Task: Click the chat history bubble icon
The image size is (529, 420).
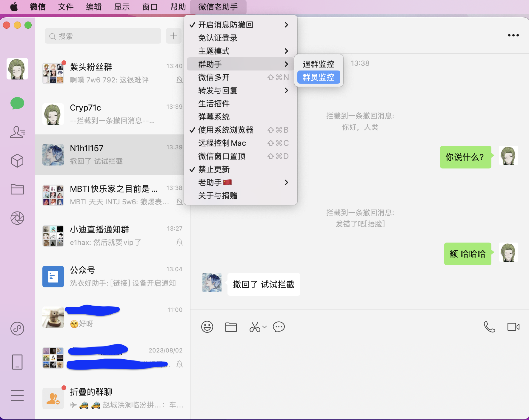Action: coord(279,327)
